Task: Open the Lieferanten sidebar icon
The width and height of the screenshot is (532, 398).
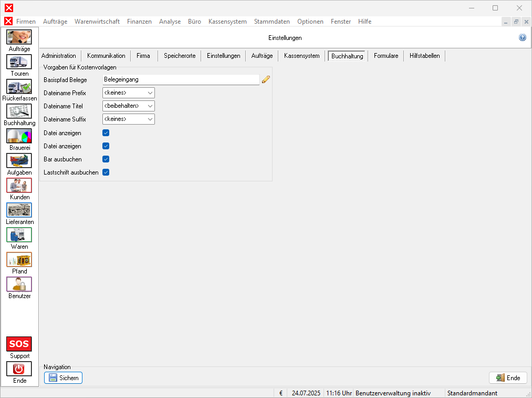Action: 19,210
